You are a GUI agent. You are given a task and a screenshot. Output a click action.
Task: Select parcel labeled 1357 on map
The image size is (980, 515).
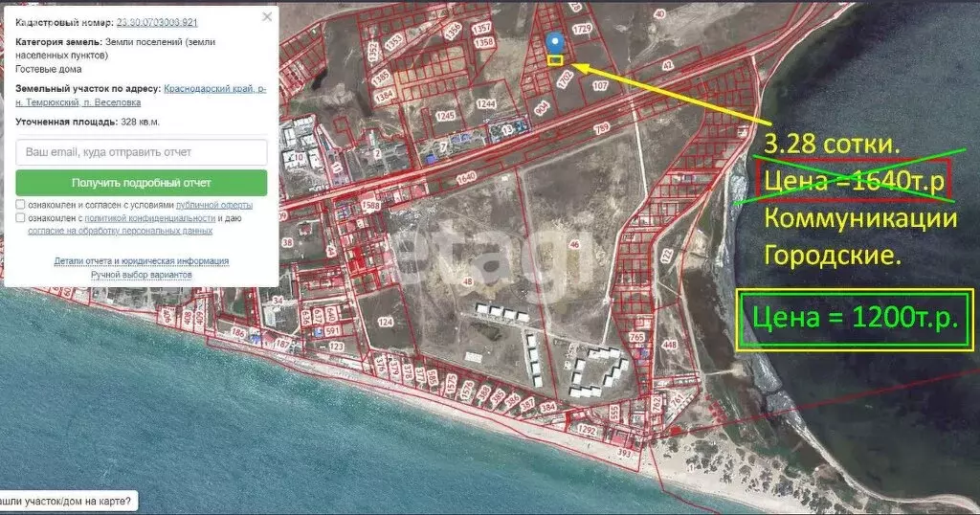(481, 29)
